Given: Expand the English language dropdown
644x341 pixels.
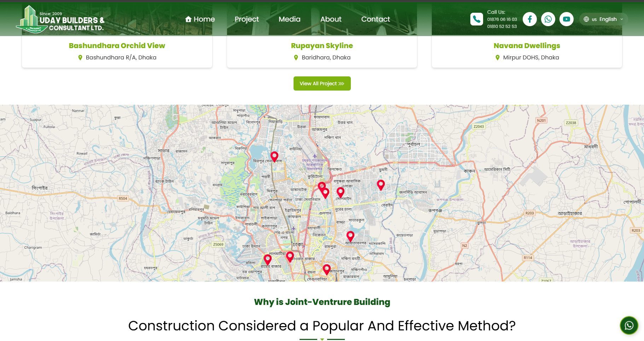Looking at the screenshot, I should pos(603,19).
